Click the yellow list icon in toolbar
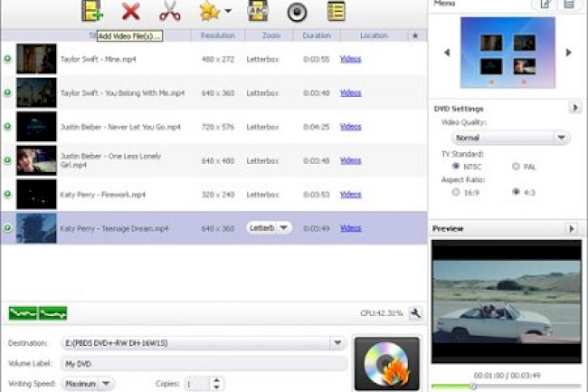 336,11
